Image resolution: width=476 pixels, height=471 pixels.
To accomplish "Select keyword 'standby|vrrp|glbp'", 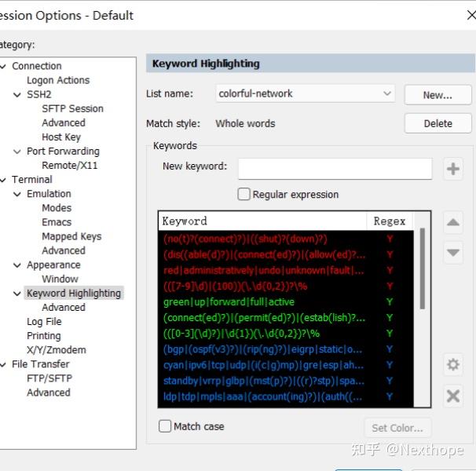I will coord(286,381).
